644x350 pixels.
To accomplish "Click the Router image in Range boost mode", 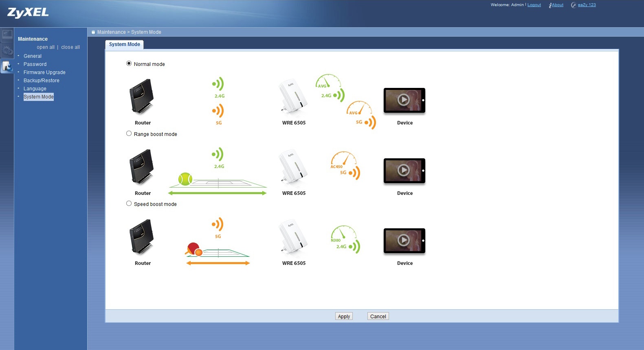I will point(142,167).
